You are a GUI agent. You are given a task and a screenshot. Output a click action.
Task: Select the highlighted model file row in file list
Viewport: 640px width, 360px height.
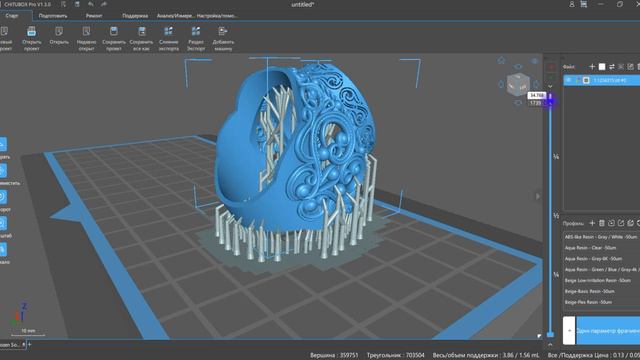pos(602,80)
